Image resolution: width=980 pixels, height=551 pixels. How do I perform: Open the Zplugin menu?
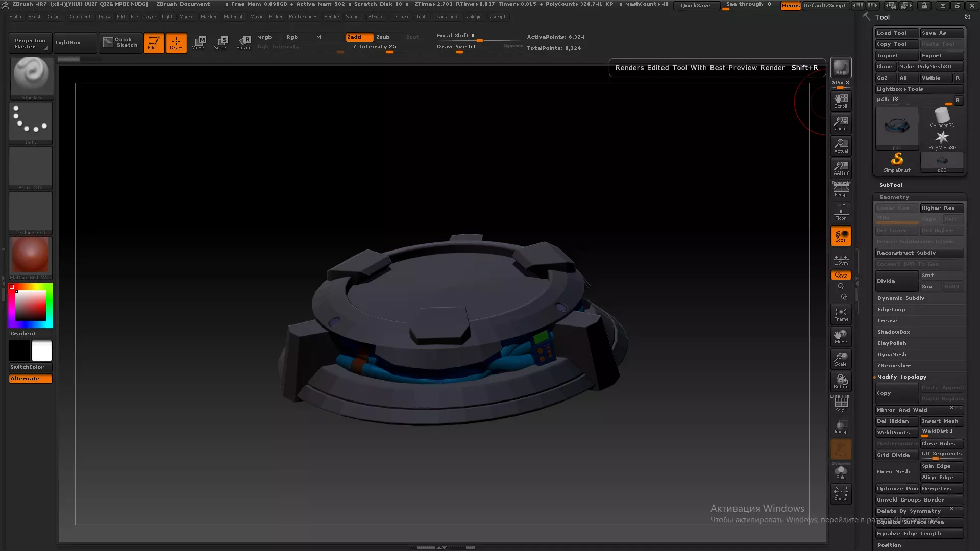pos(474,17)
